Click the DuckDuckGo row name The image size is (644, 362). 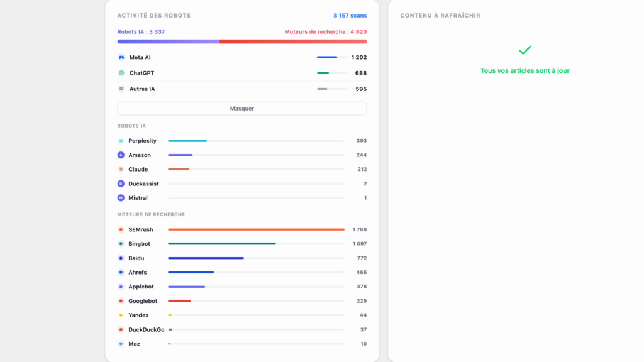tap(146, 329)
